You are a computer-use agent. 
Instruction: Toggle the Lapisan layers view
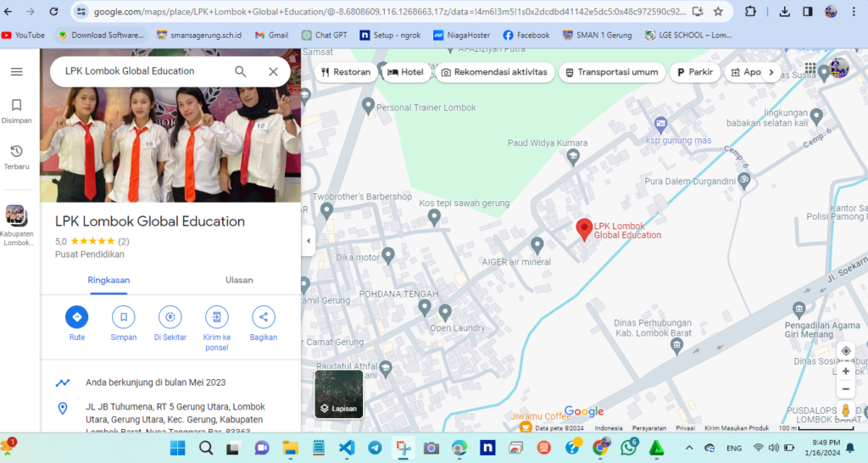point(339,393)
